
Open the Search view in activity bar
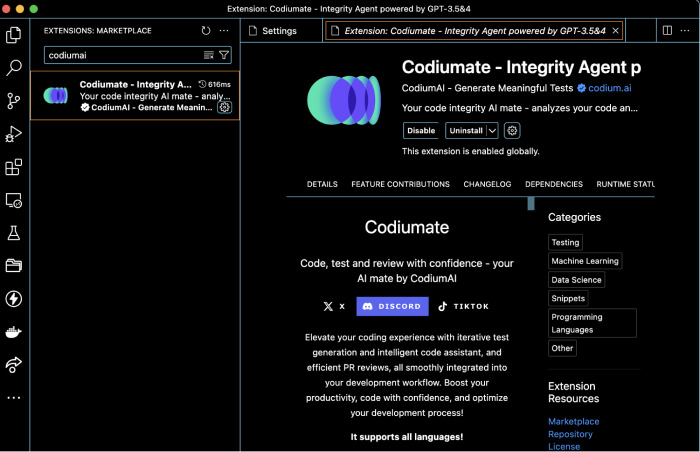click(14, 68)
